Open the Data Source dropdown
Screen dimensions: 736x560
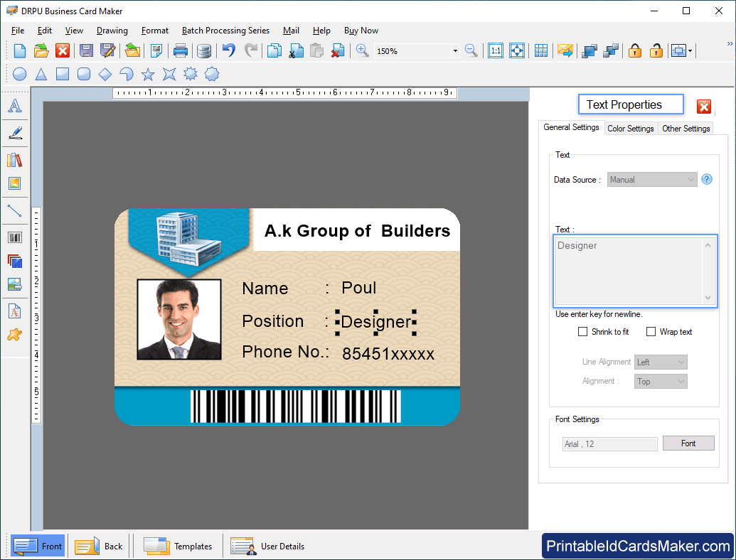[x=652, y=180]
